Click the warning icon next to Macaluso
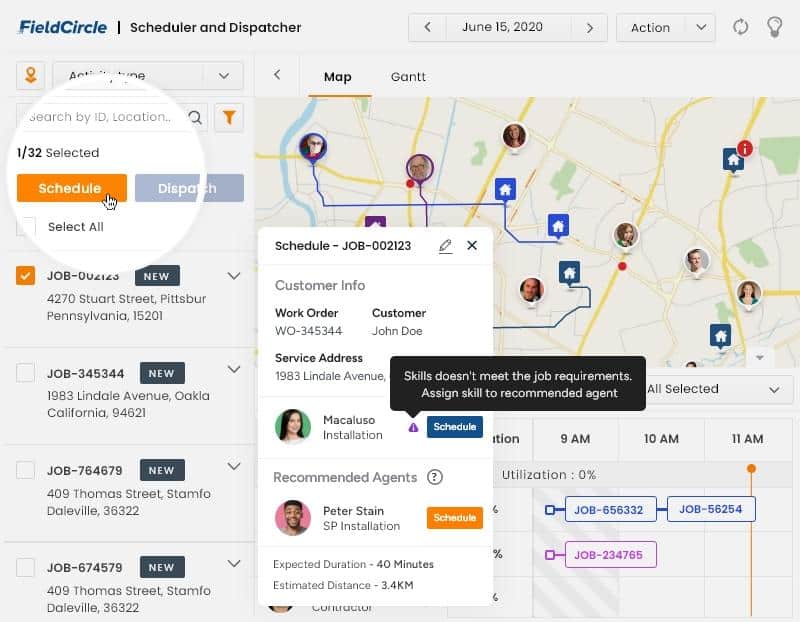This screenshot has width=800, height=622. (x=413, y=425)
